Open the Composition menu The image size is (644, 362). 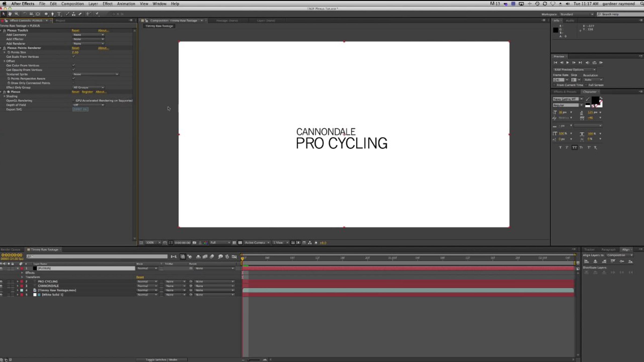(x=72, y=4)
